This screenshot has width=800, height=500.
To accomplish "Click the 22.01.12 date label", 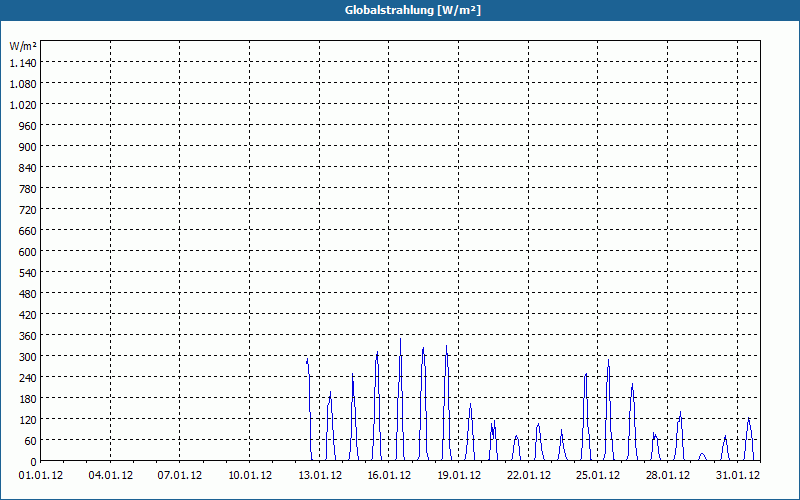I will (x=529, y=476).
